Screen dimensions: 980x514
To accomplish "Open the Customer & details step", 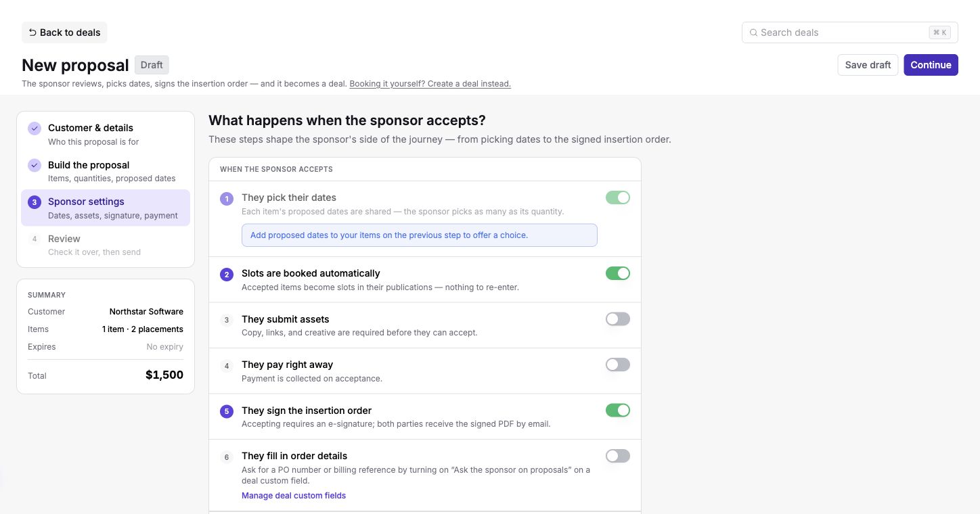I will pyautogui.click(x=106, y=134).
